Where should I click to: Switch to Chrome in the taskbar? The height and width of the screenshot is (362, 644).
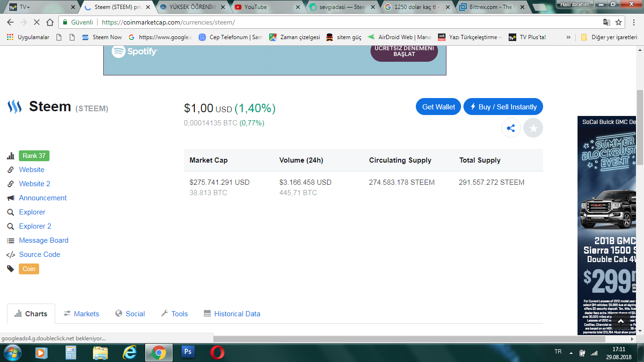pos(158,353)
